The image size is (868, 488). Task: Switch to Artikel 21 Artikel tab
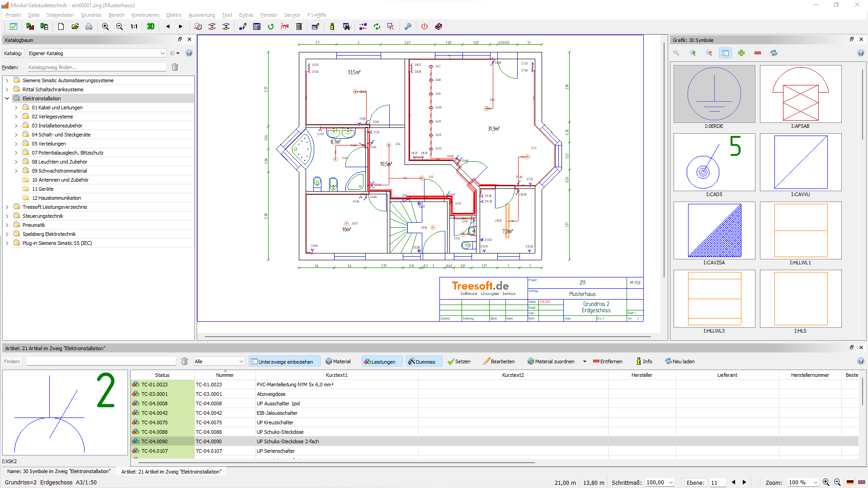171,472
